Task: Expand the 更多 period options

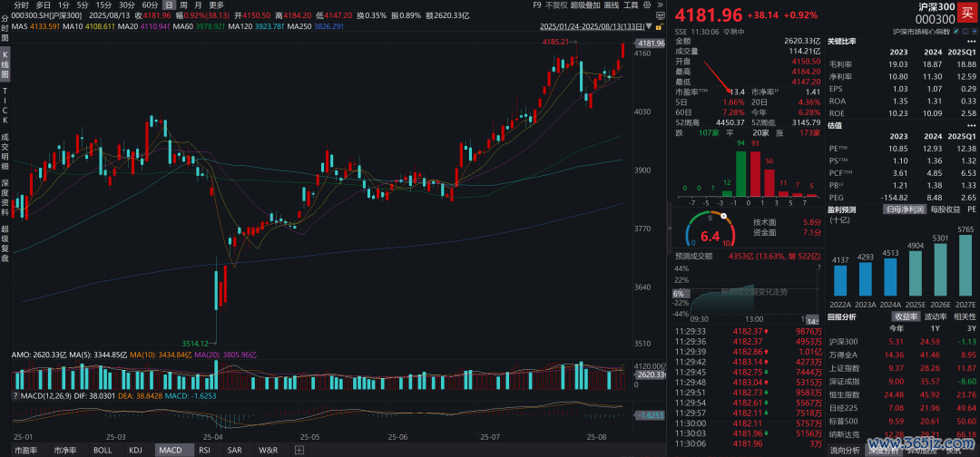Action: pyautogui.click(x=216, y=5)
